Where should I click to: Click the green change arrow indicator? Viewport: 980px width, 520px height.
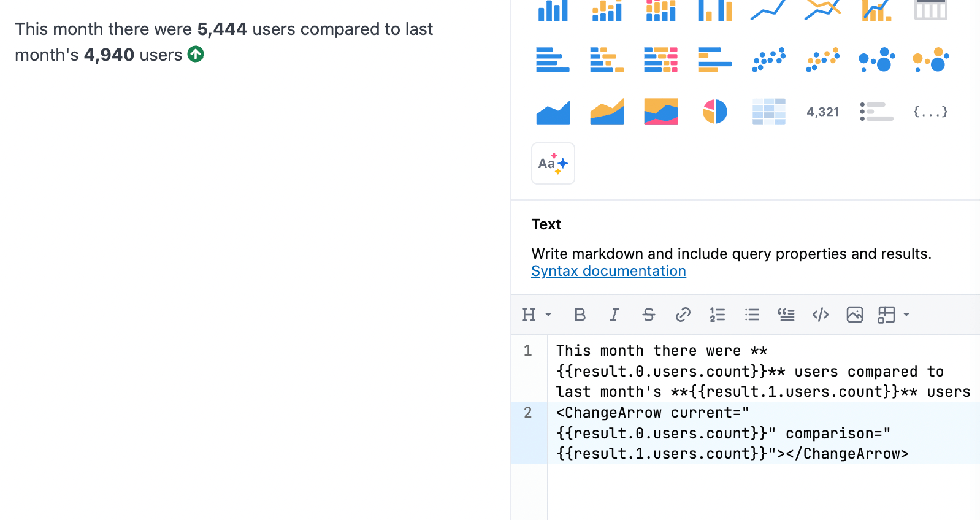(x=196, y=55)
